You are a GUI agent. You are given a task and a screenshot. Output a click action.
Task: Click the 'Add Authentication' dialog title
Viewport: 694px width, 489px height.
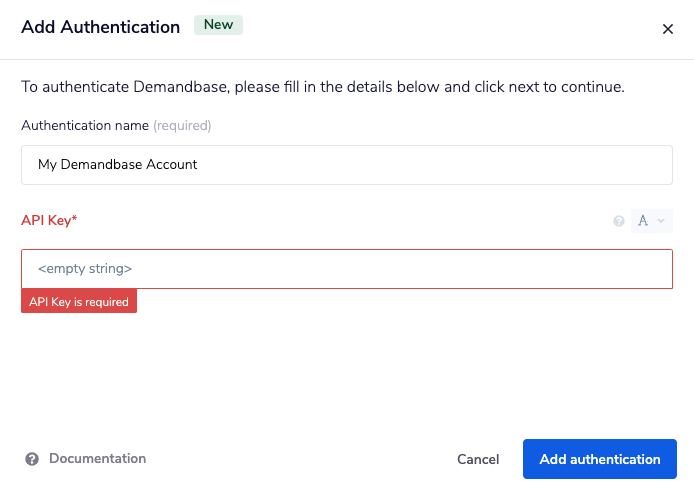tap(100, 27)
